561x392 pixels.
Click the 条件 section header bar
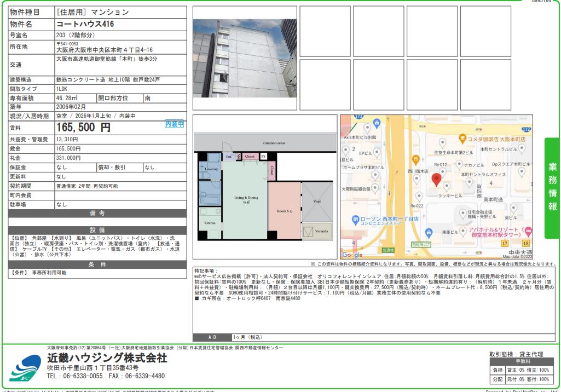[97, 264]
